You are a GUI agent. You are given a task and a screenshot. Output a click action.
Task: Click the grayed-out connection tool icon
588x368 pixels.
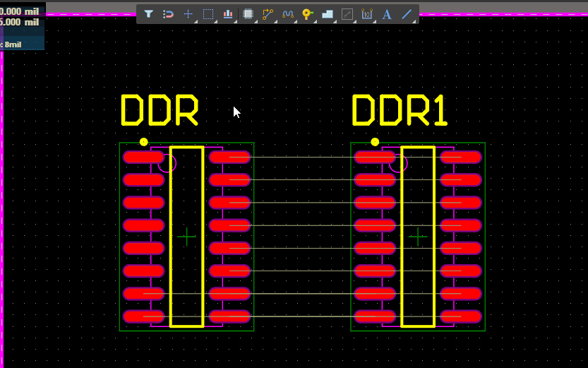tap(347, 14)
